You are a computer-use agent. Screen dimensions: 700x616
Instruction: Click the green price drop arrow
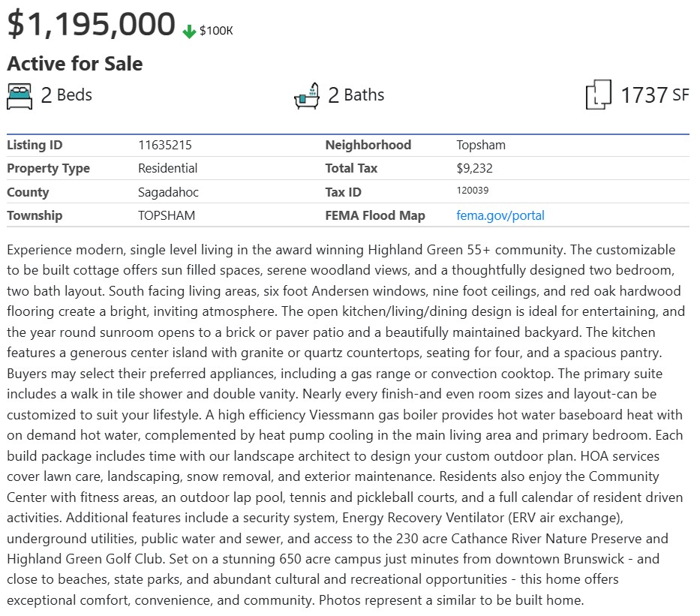[x=189, y=32]
